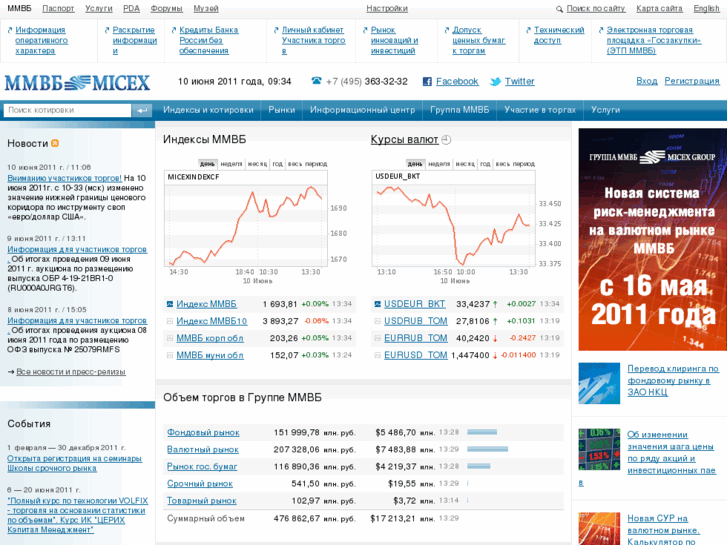The height and width of the screenshot is (545, 727).
Task: Open Фондовый рынок volume link
Action: 203,432
